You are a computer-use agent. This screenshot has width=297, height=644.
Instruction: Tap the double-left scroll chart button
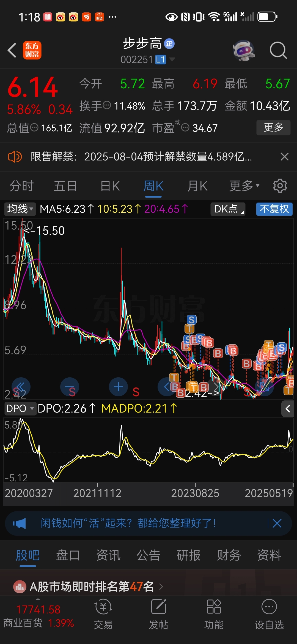[21, 387]
